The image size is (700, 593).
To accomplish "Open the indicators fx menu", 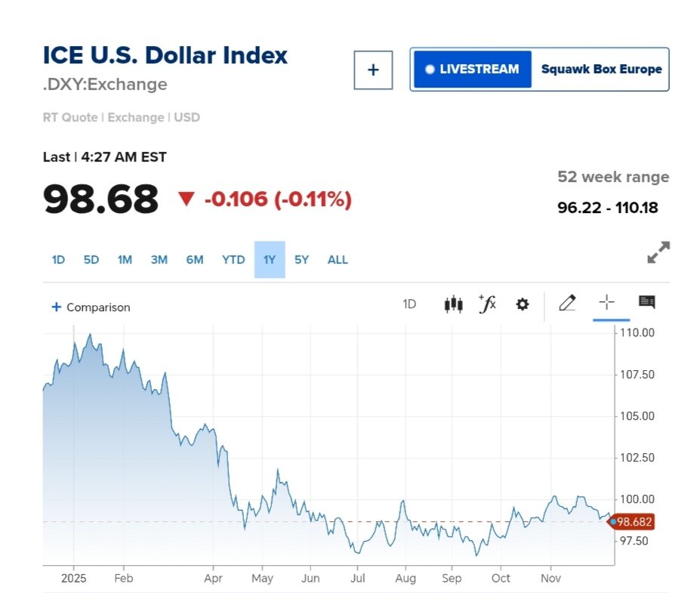I will (488, 304).
